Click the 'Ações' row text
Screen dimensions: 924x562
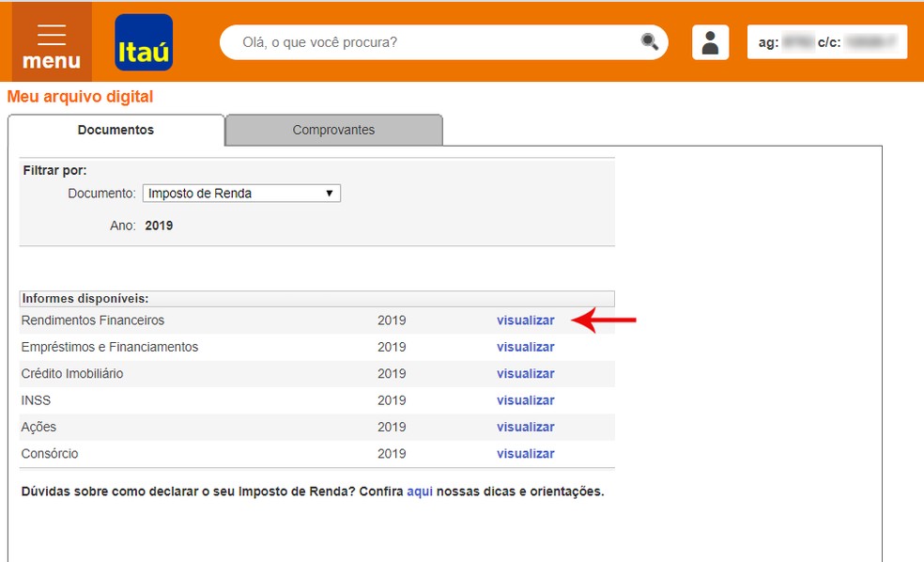38,427
